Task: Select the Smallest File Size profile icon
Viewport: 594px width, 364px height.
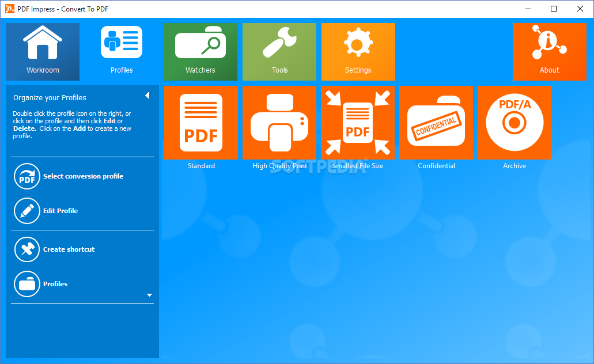Action: tap(358, 123)
